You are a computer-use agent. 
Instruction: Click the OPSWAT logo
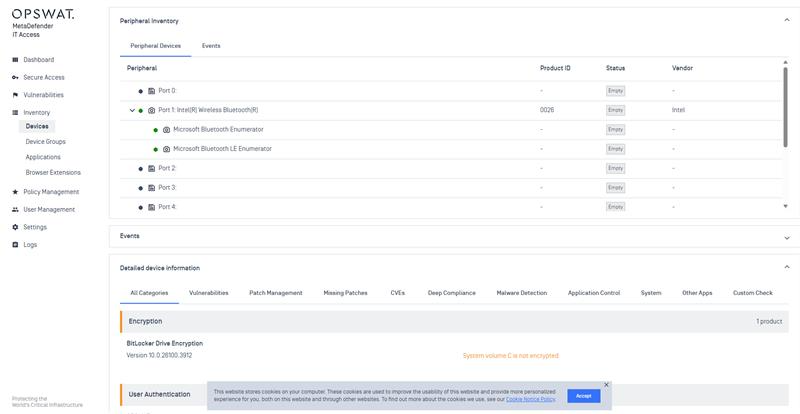tap(43, 14)
